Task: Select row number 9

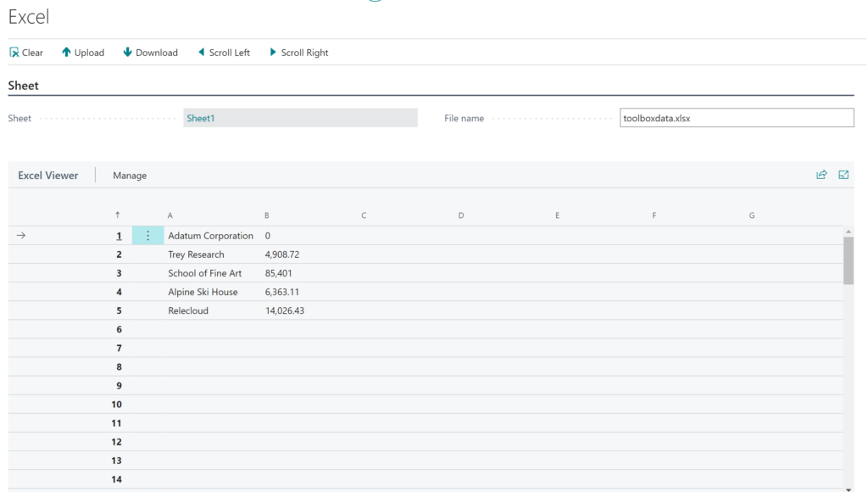Action: (x=119, y=386)
